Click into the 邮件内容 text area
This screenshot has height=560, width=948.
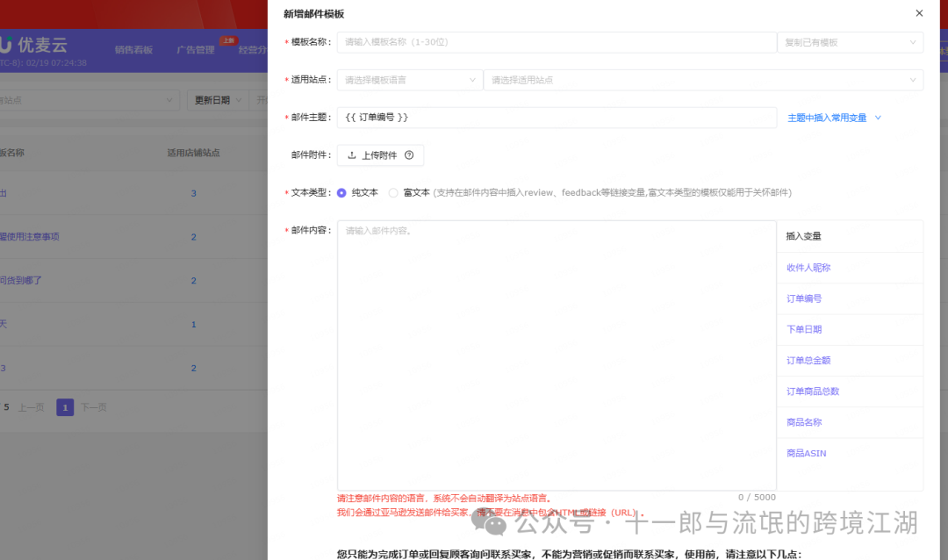tap(557, 355)
